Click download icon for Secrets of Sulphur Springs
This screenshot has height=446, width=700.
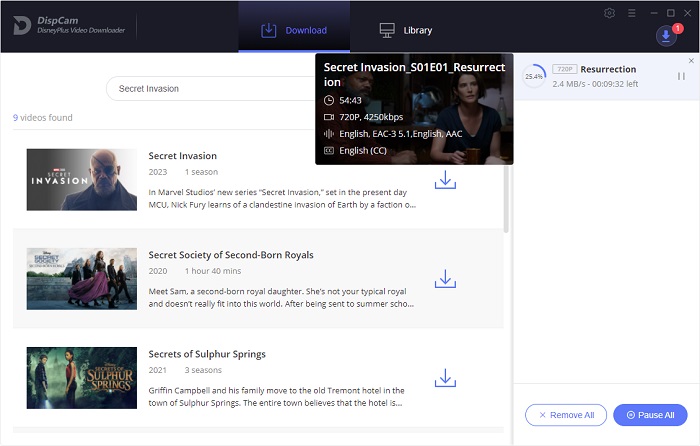(445, 378)
